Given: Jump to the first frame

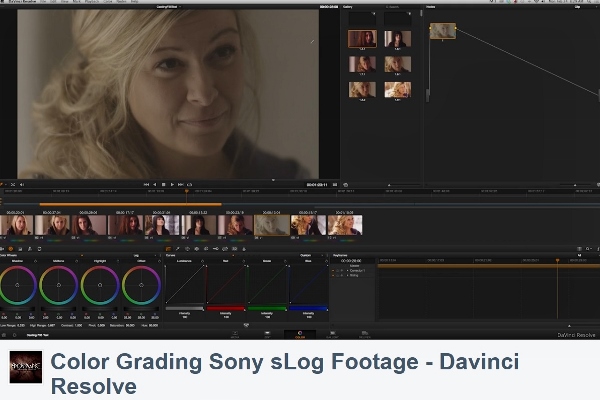Looking at the screenshot, I should [146, 184].
